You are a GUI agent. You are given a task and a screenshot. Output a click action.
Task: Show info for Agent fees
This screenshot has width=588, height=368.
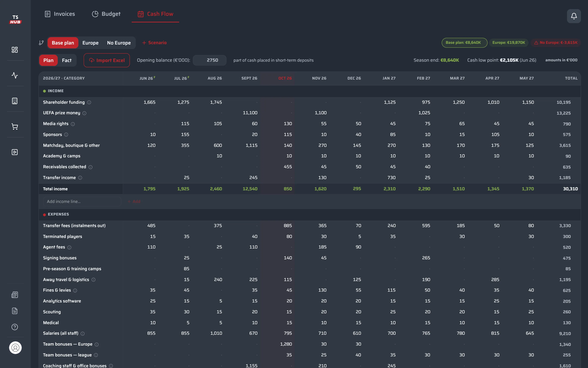point(69,247)
